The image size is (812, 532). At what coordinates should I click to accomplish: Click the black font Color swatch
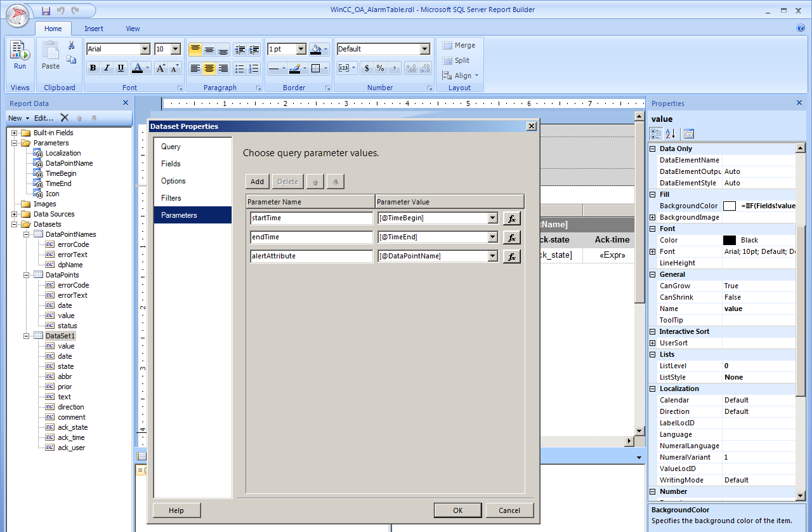(730, 240)
